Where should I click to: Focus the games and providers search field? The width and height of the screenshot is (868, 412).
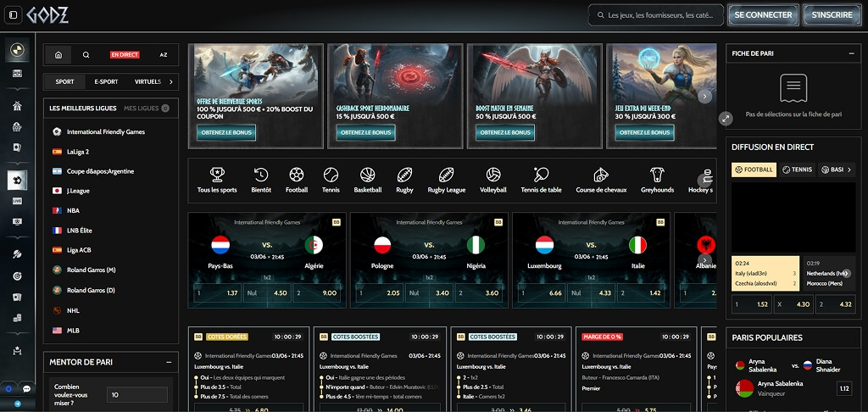[656, 15]
